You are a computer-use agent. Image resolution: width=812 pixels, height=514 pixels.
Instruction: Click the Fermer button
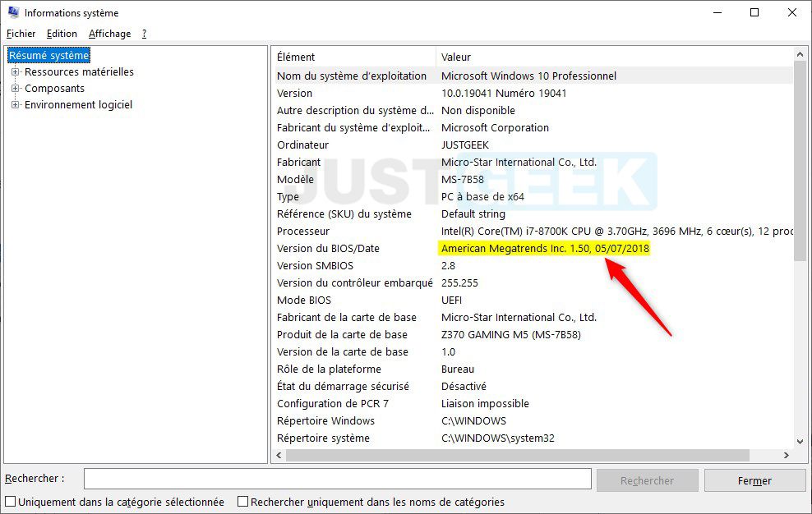(x=754, y=480)
